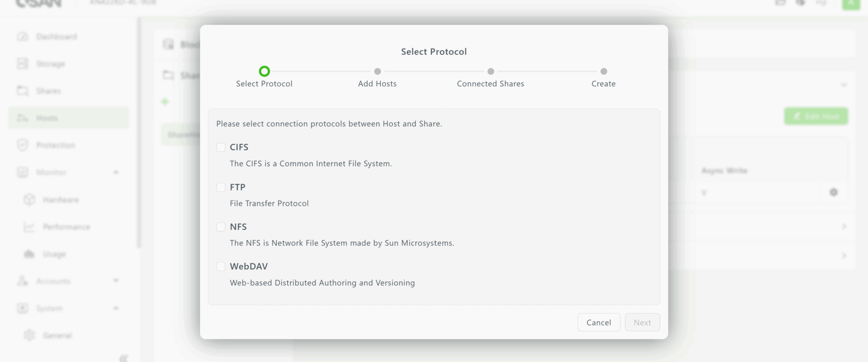Expand the Accounts section chevron
This screenshot has height=362, width=868.
click(x=116, y=281)
